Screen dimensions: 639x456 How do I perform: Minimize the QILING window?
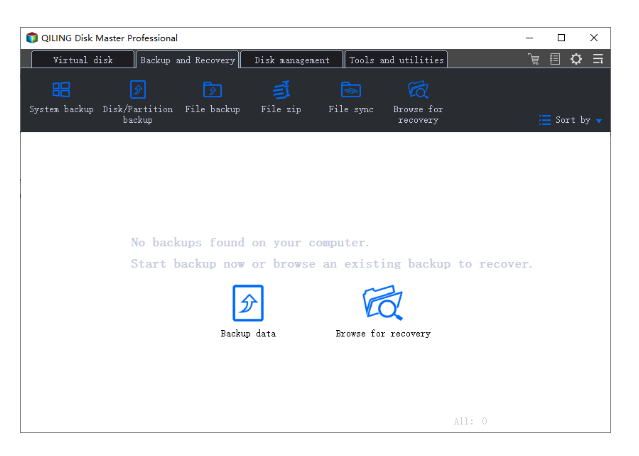tap(529, 38)
